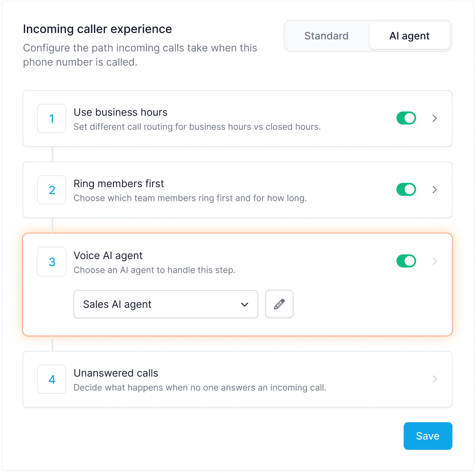Open the Unanswered calls step title

116,373
